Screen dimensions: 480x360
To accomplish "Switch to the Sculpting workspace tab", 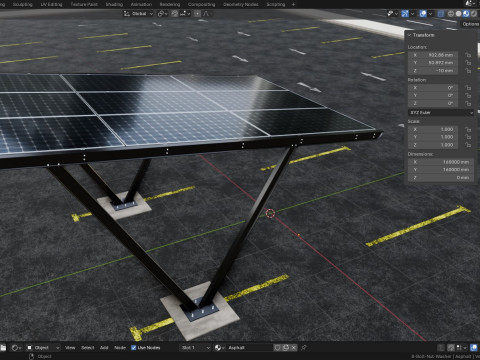I will 22,4.
